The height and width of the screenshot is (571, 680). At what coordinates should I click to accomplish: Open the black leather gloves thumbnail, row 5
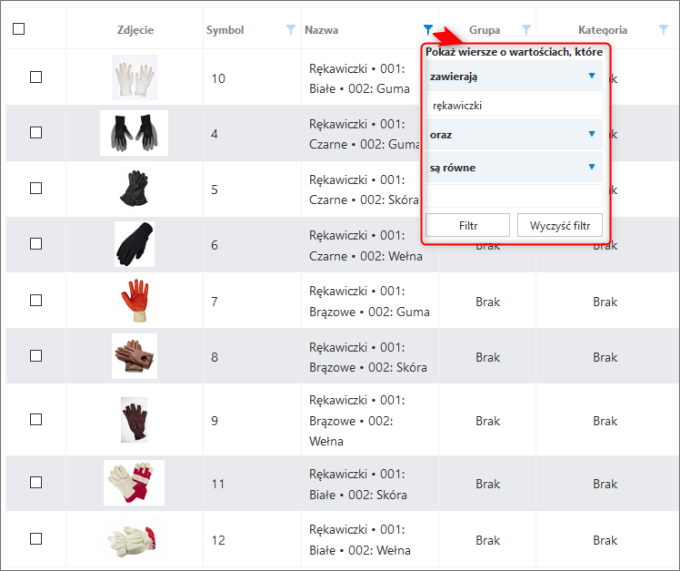(x=134, y=188)
